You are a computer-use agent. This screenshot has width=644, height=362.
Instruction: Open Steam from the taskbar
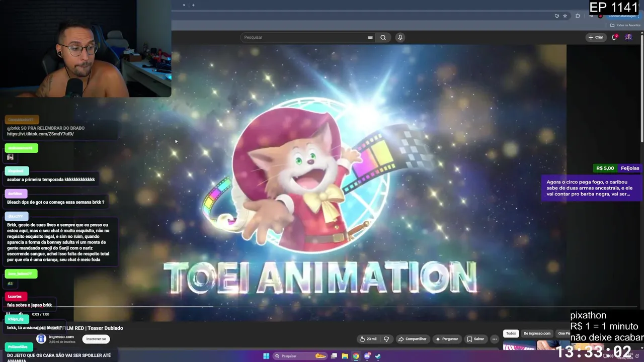click(378, 356)
